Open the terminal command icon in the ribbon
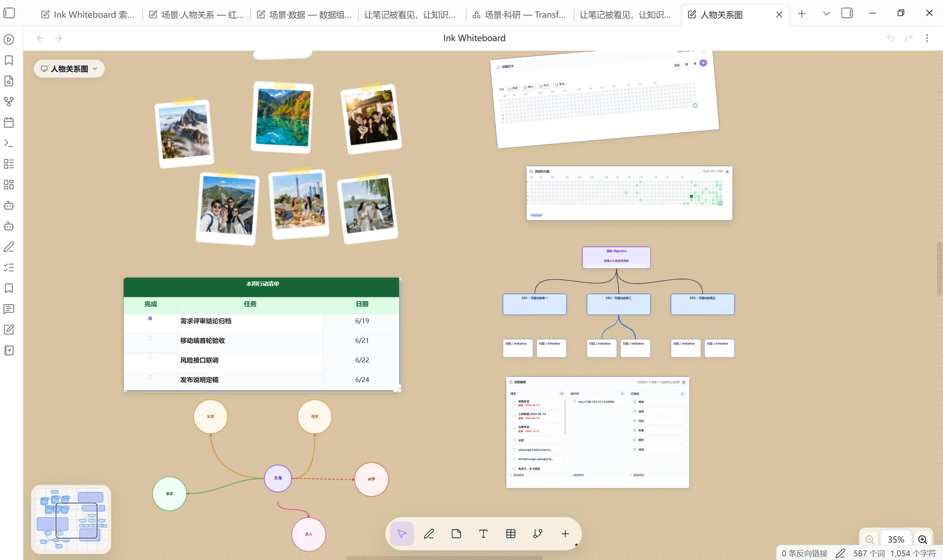The height and width of the screenshot is (560, 943). (x=9, y=143)
